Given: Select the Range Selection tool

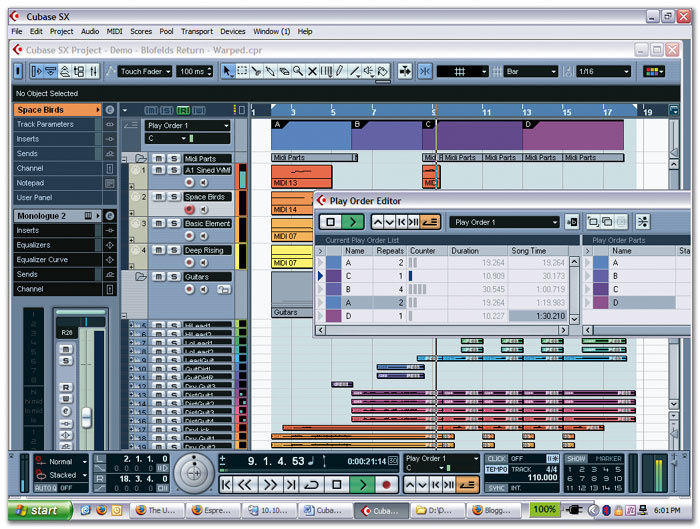Looking at the screenshot, I should pyautogui.click(x=242, y=71).
